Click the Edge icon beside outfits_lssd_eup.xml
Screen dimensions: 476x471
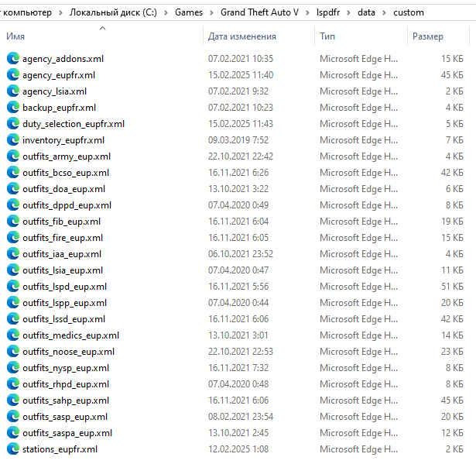tap(13, 319)
